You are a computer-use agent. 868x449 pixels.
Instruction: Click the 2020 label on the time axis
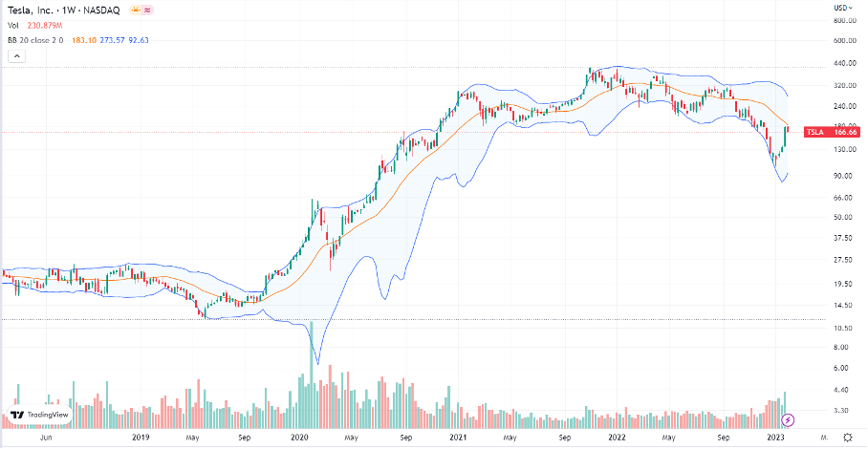(301, 436)
